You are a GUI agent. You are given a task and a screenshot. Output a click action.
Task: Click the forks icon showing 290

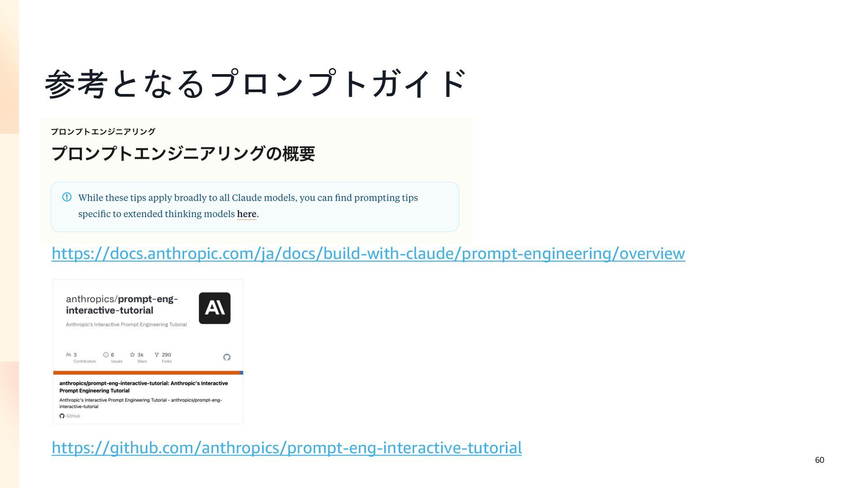click(157, 355)
